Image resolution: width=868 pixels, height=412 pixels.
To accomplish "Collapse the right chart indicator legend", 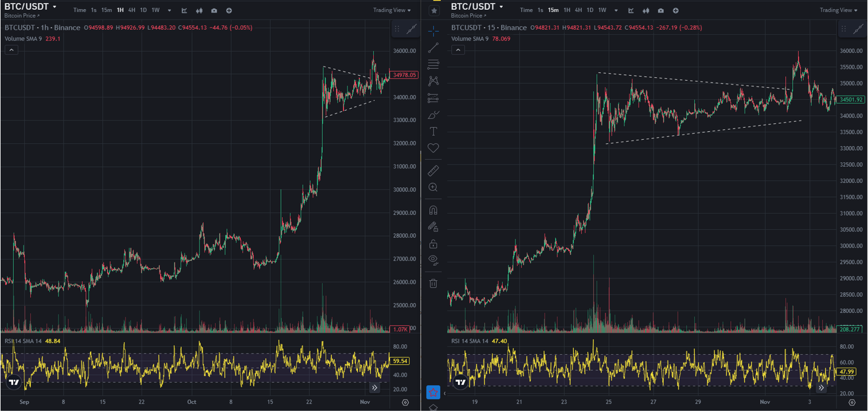I will tap(458, 50).
